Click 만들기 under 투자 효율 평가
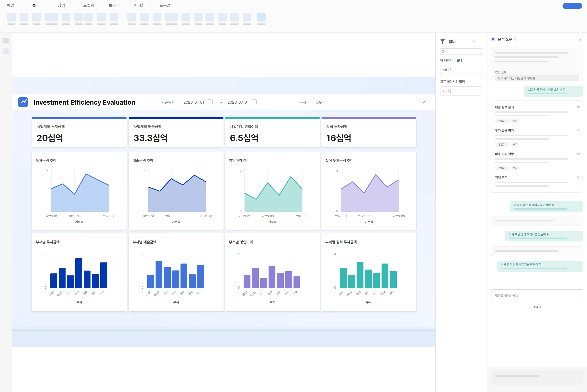Image resolution: width=587 pixels, height=392 pixels. pyautogui.click(x=502, y=144)
